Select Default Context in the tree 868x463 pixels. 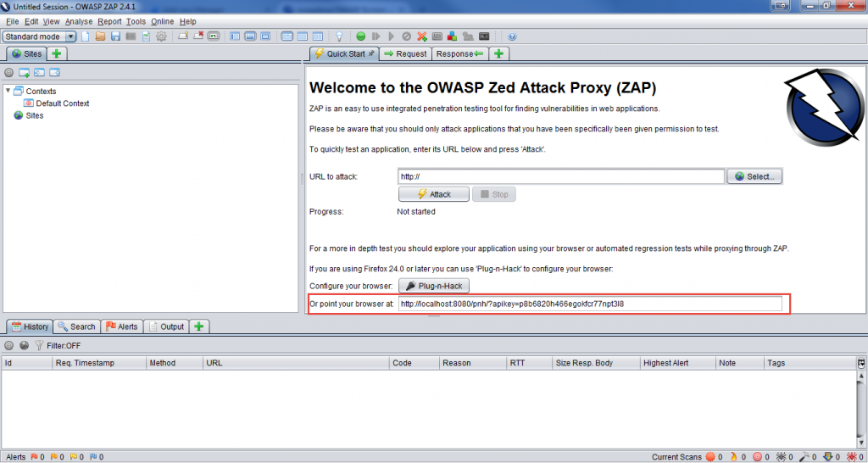click(x=57, y=103)
